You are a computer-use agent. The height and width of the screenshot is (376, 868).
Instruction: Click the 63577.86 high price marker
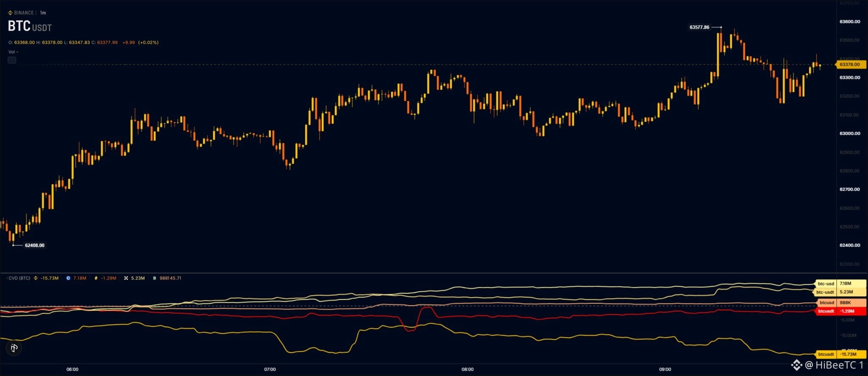[699, 27]
